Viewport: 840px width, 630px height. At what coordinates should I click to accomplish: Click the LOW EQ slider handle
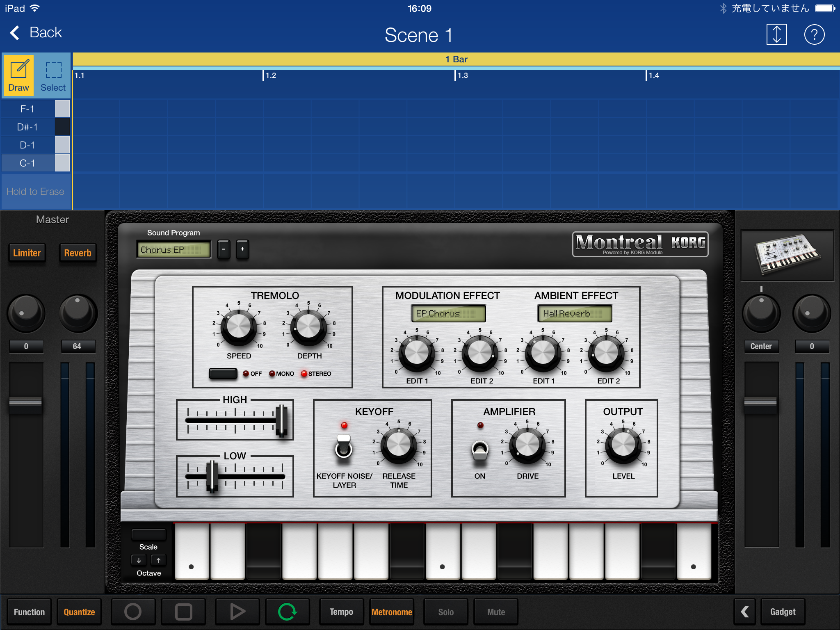(212, 476)
